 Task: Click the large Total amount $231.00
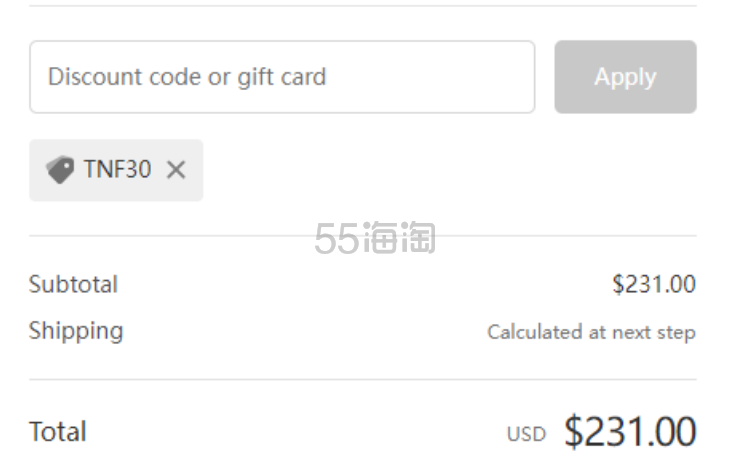(630, 432)
